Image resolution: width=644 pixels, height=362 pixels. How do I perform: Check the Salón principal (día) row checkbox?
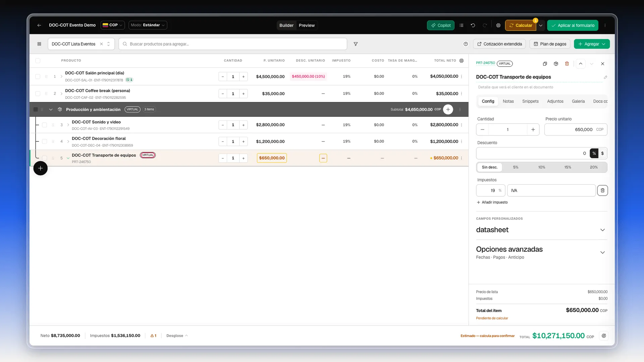(x=38, y=76)
